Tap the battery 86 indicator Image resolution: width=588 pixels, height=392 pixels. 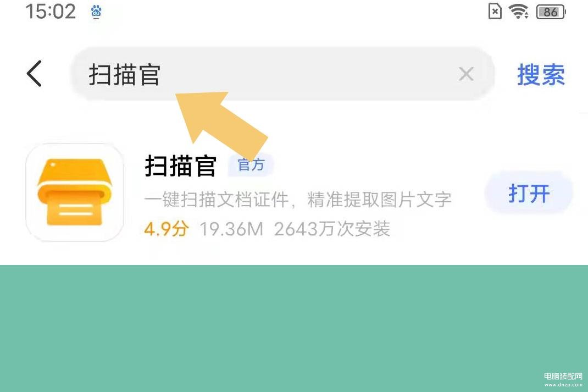click(x=551, y=12)
